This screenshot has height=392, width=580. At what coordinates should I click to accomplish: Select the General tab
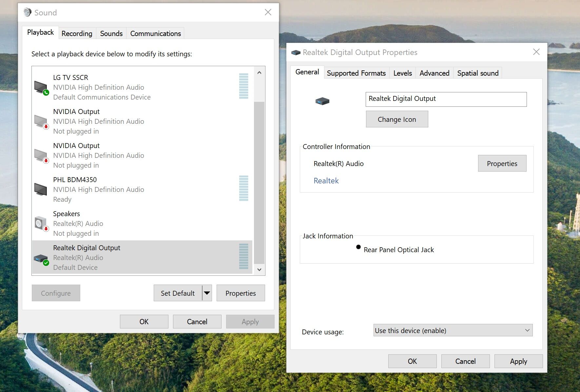pos(307,72)
